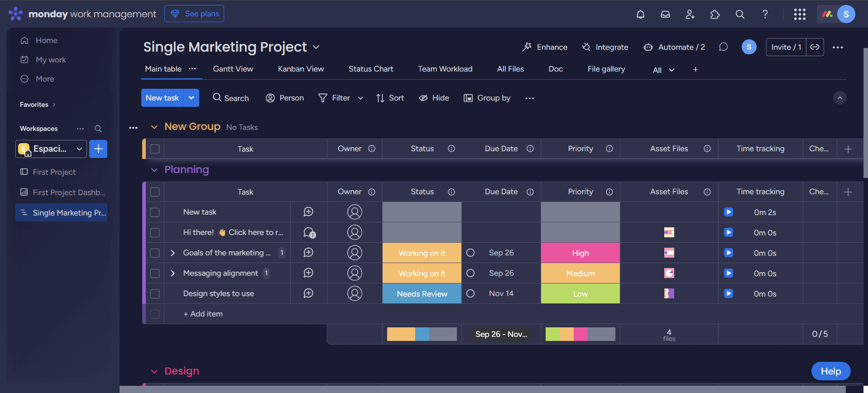Switch to the Gantt View tab

[233, 69]
